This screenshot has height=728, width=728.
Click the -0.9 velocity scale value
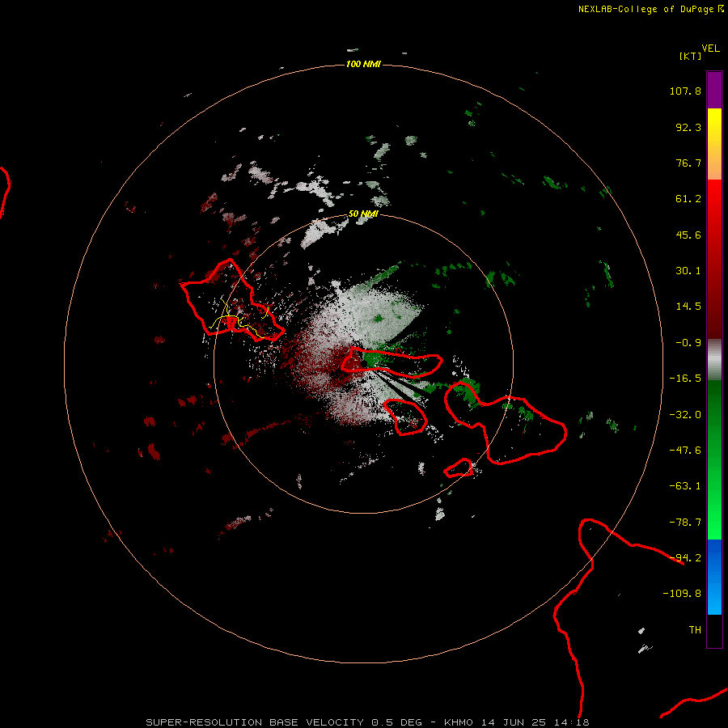(688, 343)
